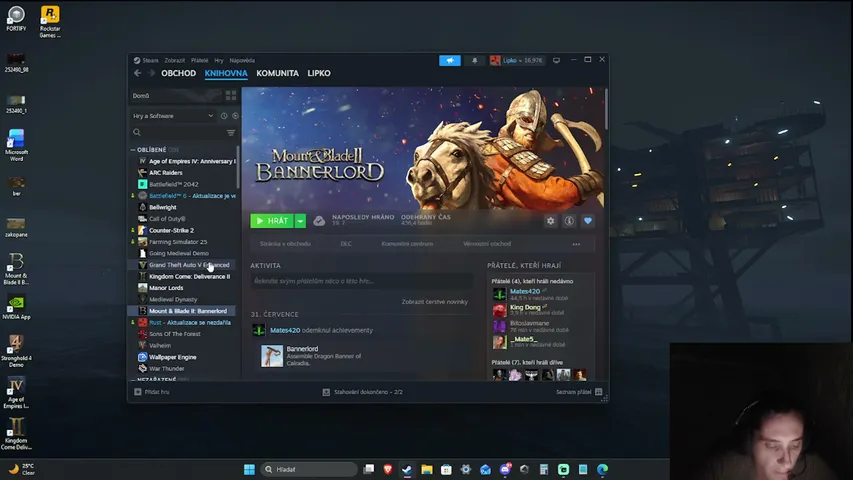Open Věrnostní obchod link
The height and width of the screenshot is (480, 853).
487,244
